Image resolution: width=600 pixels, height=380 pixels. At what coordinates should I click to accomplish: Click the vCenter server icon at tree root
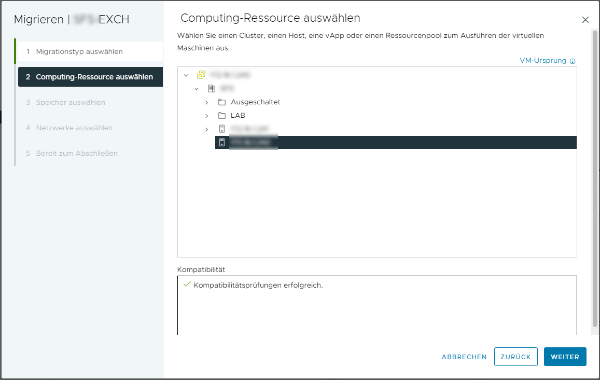pos(201,75)
